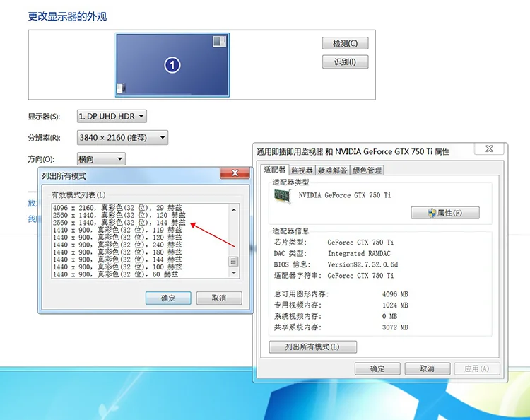Click mode list scrollbar up arrow

click(234, 210)
